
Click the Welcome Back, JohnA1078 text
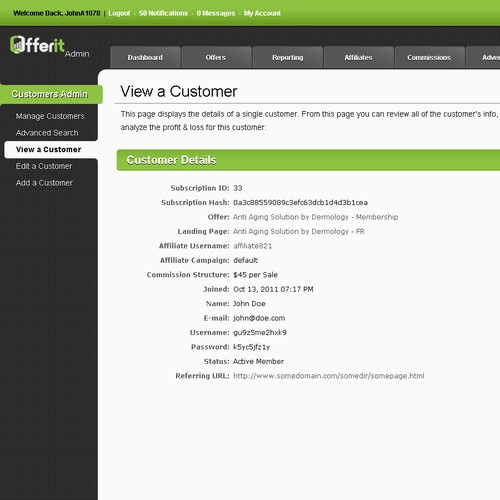[56, 13]
